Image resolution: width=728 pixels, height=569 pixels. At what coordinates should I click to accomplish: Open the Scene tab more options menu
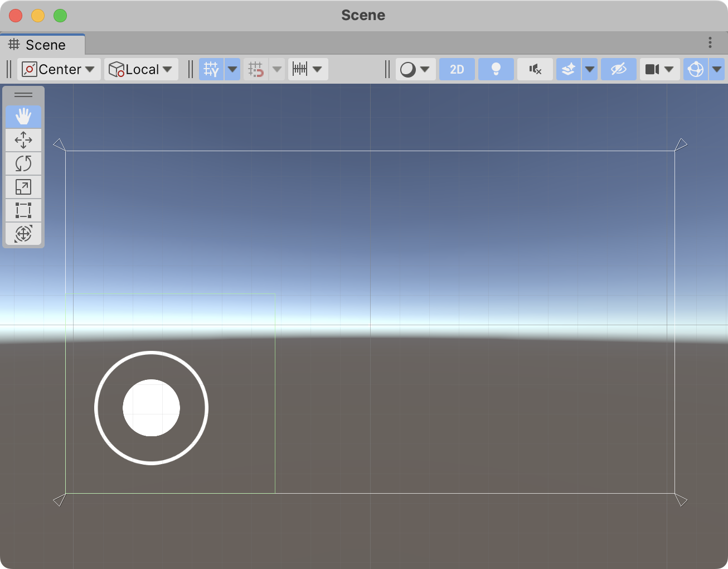click(x=710, y=42)
